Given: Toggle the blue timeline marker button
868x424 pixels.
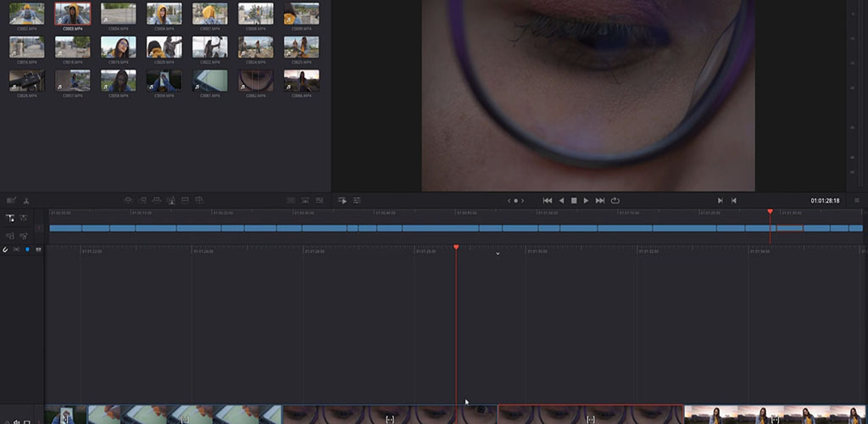Looking at the screenshot, I should coord(27,249).
